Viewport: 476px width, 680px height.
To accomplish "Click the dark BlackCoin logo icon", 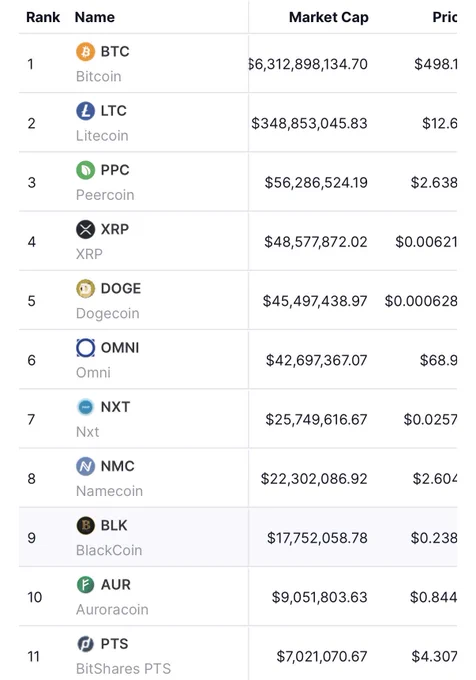I will click(85, 526).
